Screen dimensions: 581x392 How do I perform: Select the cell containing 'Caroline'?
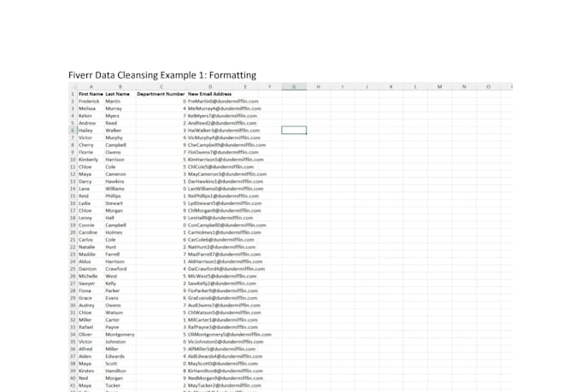click(91, 232)
